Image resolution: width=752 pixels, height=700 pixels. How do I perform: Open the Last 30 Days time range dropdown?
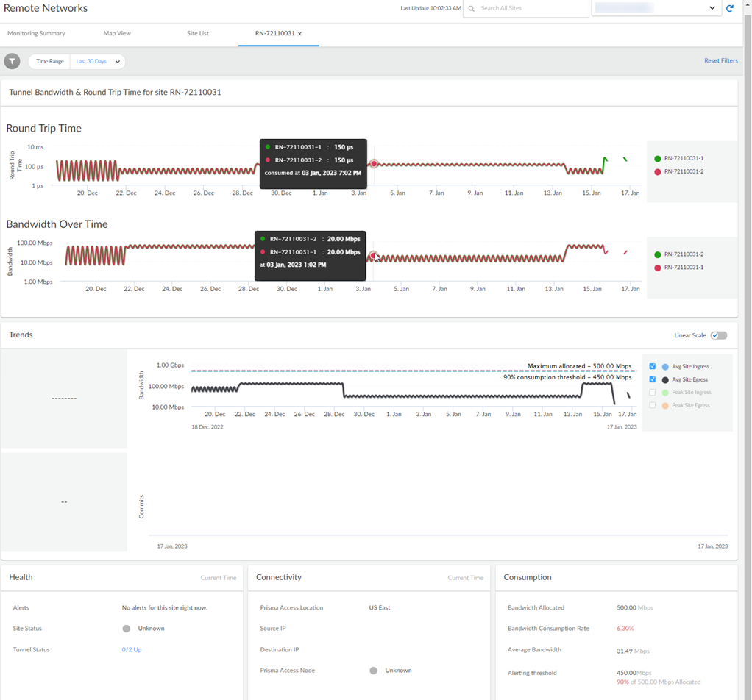point(98,62)
